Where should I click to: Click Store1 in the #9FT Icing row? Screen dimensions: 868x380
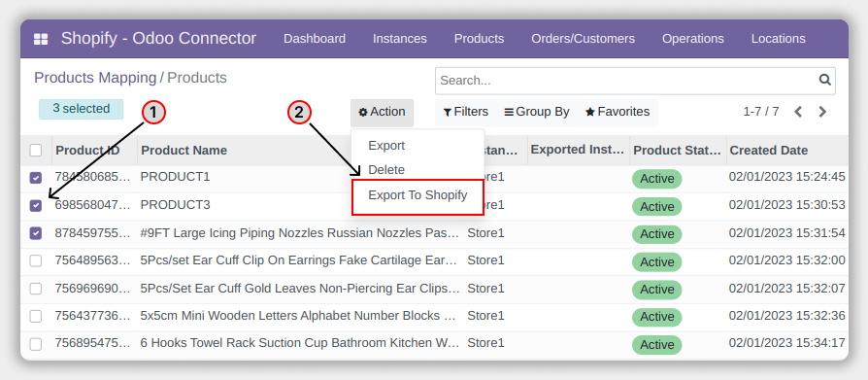coord(486,233)
